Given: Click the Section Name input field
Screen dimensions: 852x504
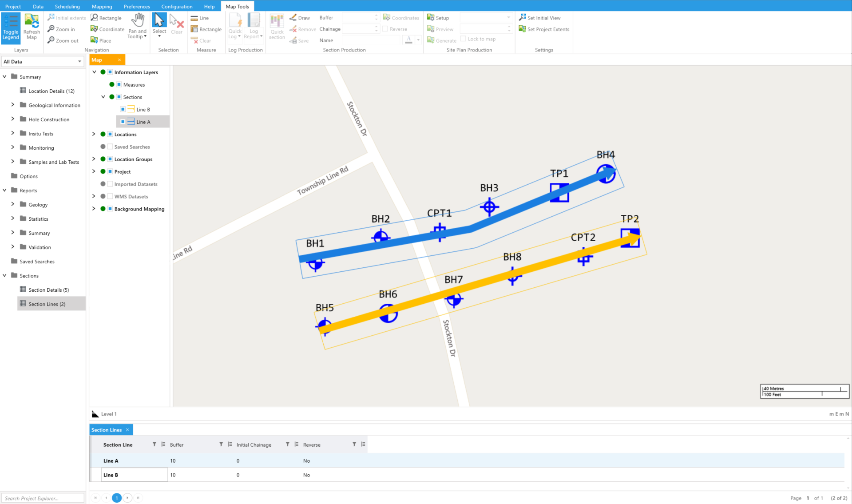Looking at the screenshot, I should click(371, 40).
